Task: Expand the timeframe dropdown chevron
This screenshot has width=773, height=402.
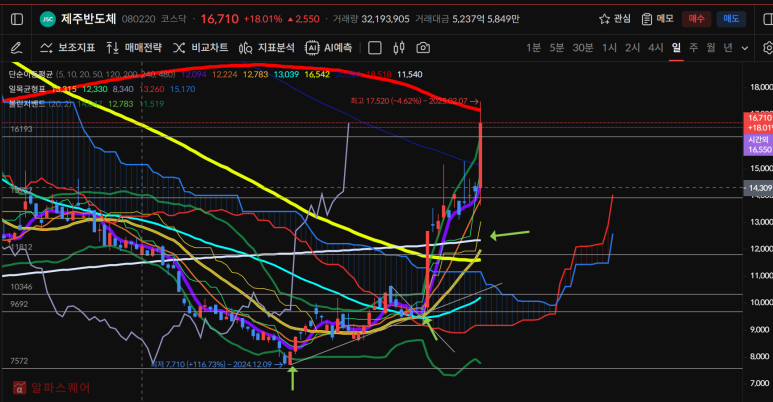Action: 745,48
